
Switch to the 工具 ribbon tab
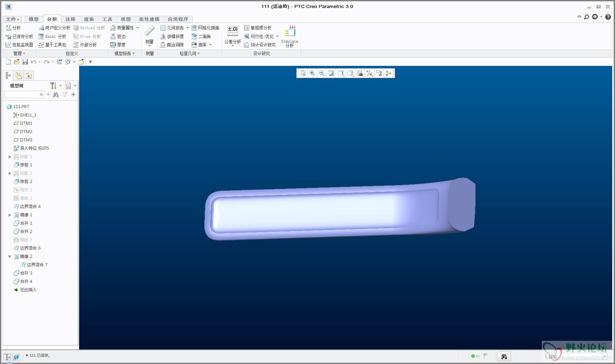pos(107,19)
